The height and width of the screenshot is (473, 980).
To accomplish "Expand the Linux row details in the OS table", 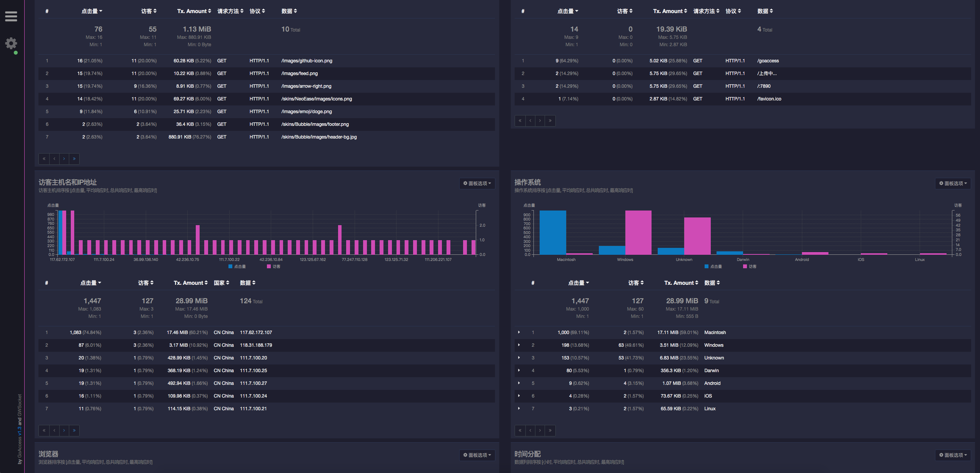I will pyautogui.click(x=519, y=408).
